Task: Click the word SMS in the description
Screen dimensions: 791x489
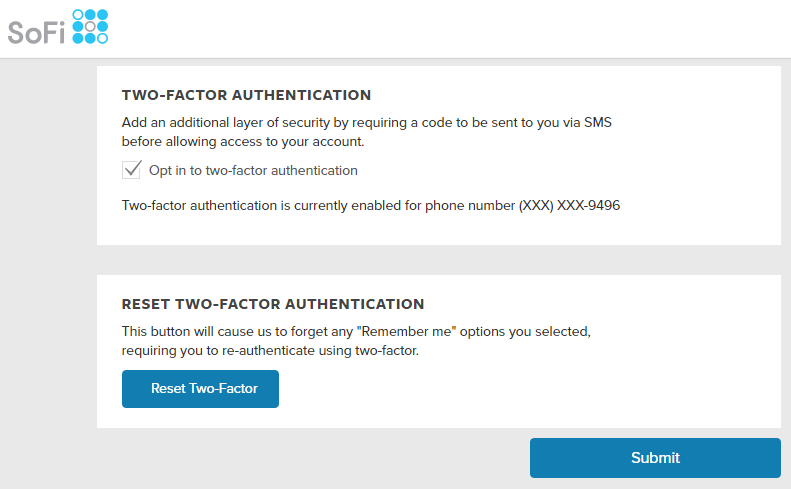Action: coord(598,123)
